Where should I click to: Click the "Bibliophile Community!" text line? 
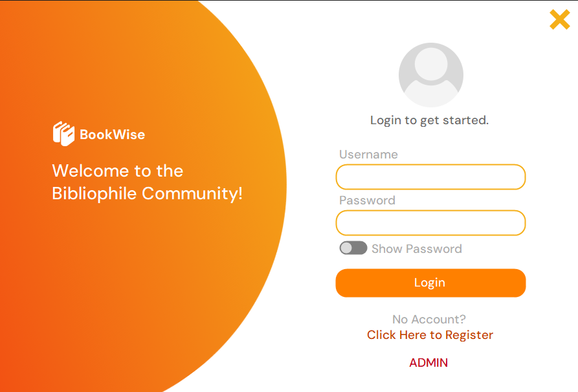147,193
